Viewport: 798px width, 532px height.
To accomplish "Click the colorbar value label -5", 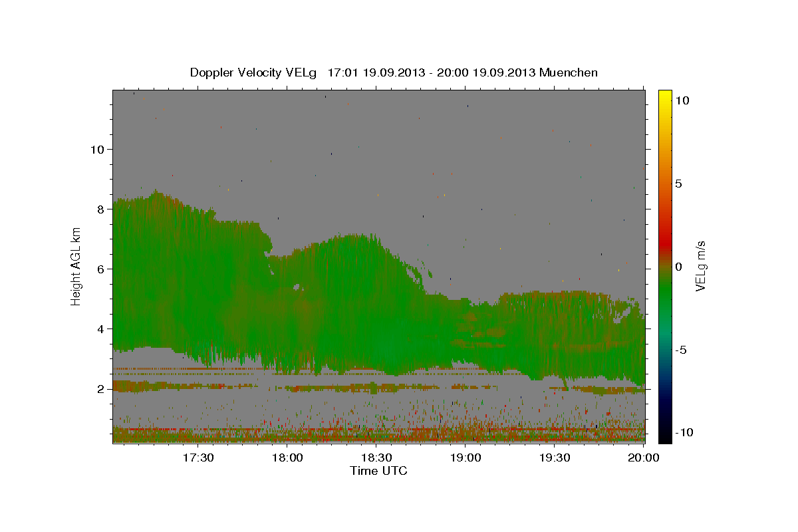I will coord(681,350).
